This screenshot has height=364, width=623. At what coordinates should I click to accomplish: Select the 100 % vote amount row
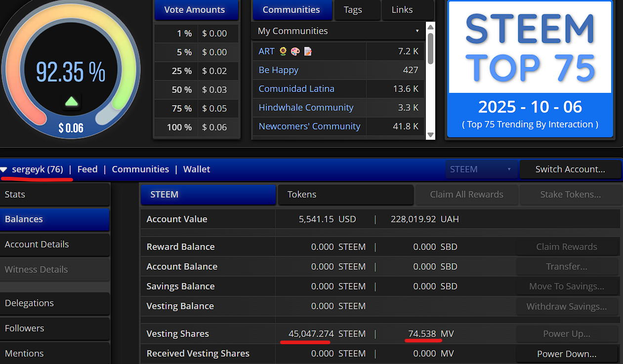click(x=196, y=127)
